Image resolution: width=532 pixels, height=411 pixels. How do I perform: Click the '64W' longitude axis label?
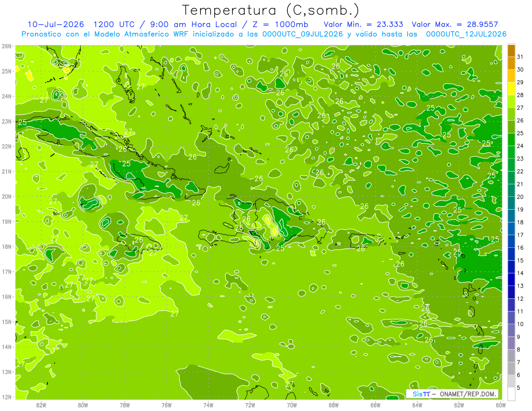pyautogui.click(x=417, y=405)
